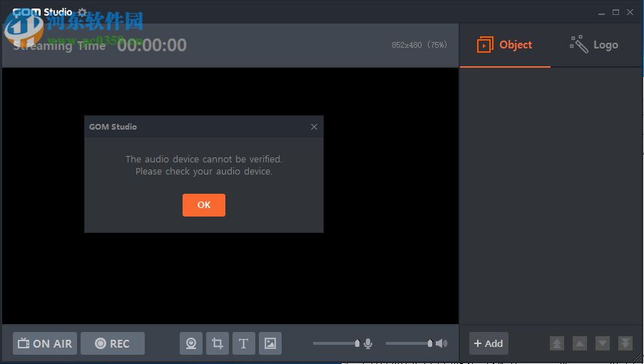The image size is (644, 364).
Task: Start broadcasting with ON AIR button
Action: [x=45, y=343]
